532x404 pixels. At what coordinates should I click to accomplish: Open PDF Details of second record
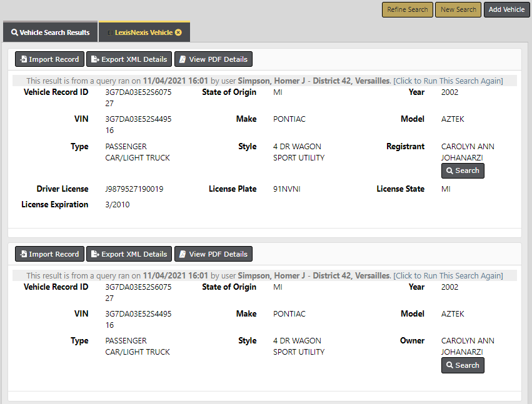213,254
